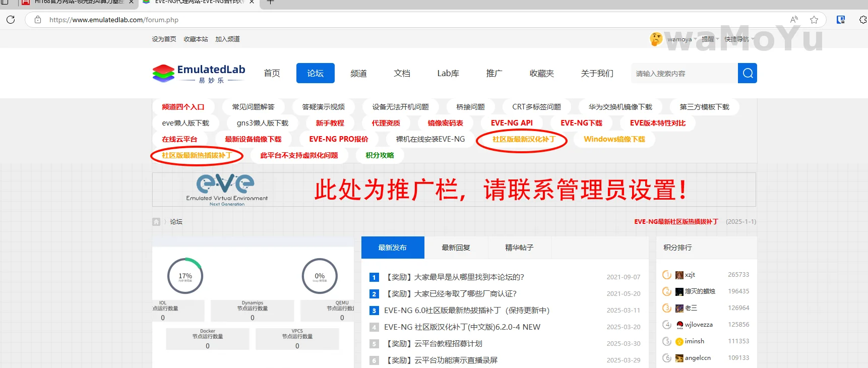Expand the 提醒 notifications dropdown
Image resolution: width=868 pixels, height=368 pixels.
coord(710,39)
